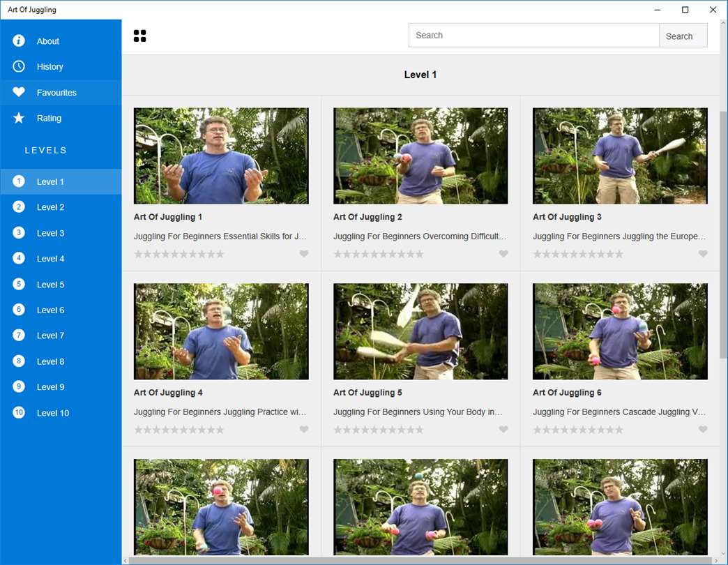Image resolution: width=728 pixels, height=565 pixels.
Task: Click the grid view icon
Action: (140, 36)
